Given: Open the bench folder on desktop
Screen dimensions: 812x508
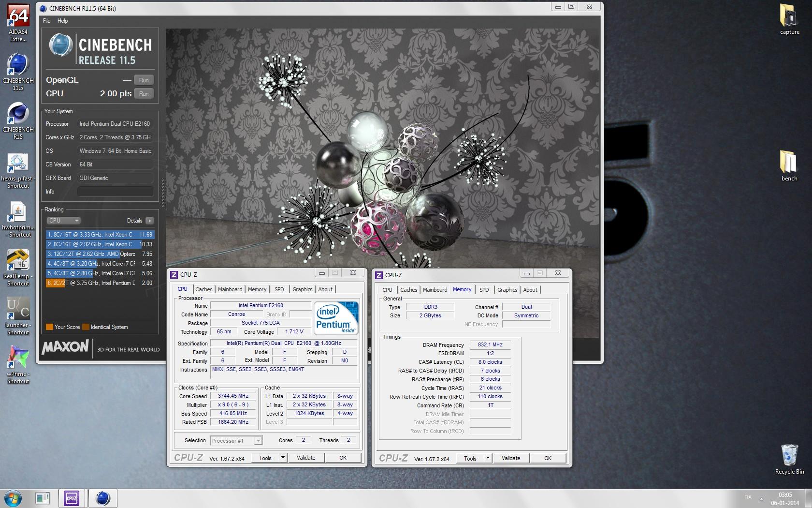Looking at the screenshot, I should (789, 165).
